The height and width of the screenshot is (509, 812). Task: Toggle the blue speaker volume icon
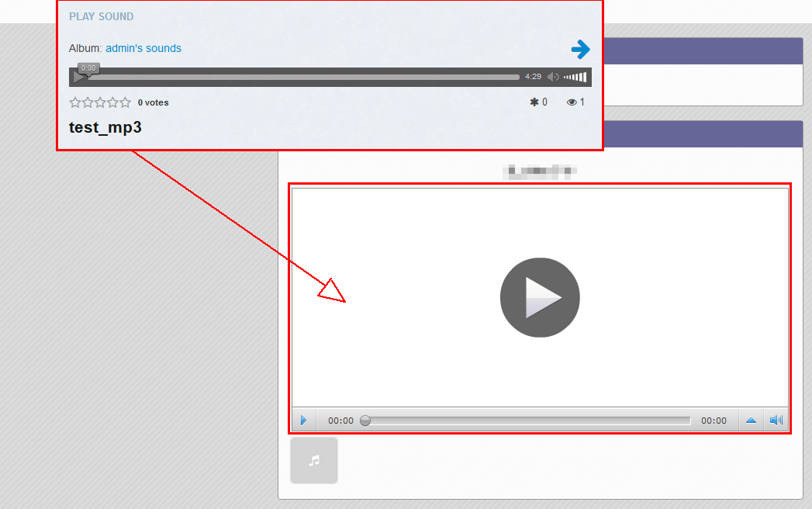(776, 421)
